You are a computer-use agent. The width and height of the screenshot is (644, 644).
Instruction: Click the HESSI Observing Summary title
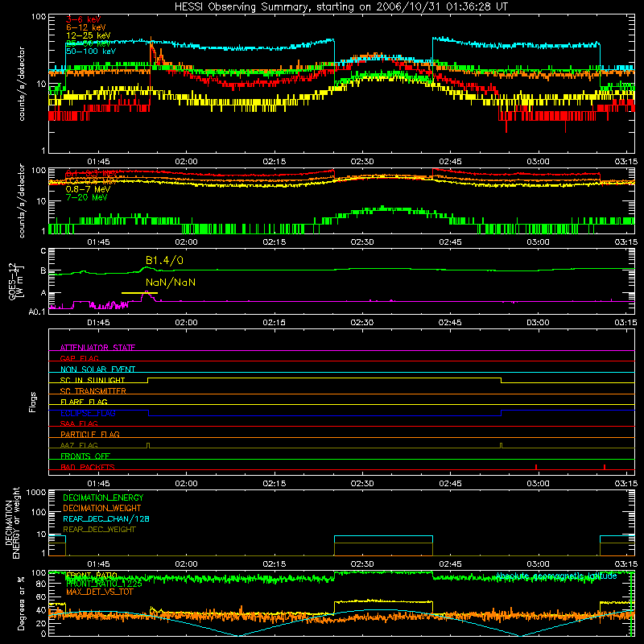click(x=341, y=7)
